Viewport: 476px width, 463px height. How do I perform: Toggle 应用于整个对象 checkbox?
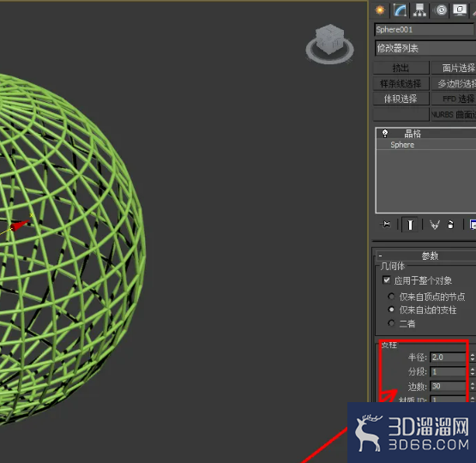387,280
